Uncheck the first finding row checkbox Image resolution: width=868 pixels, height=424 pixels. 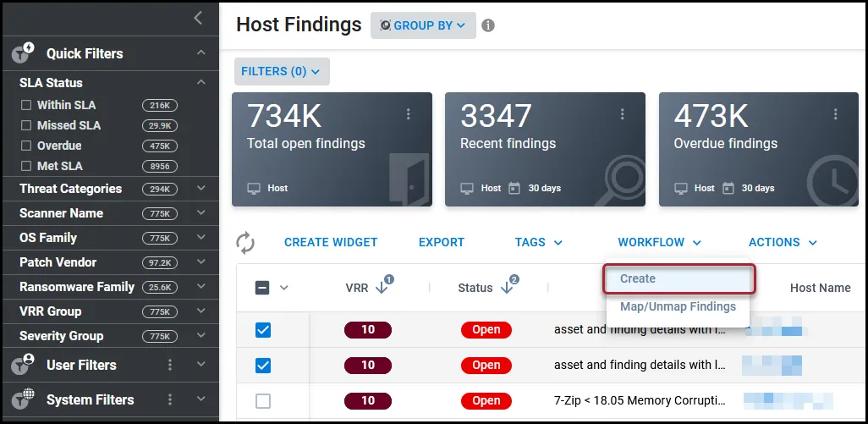point(263,330)
